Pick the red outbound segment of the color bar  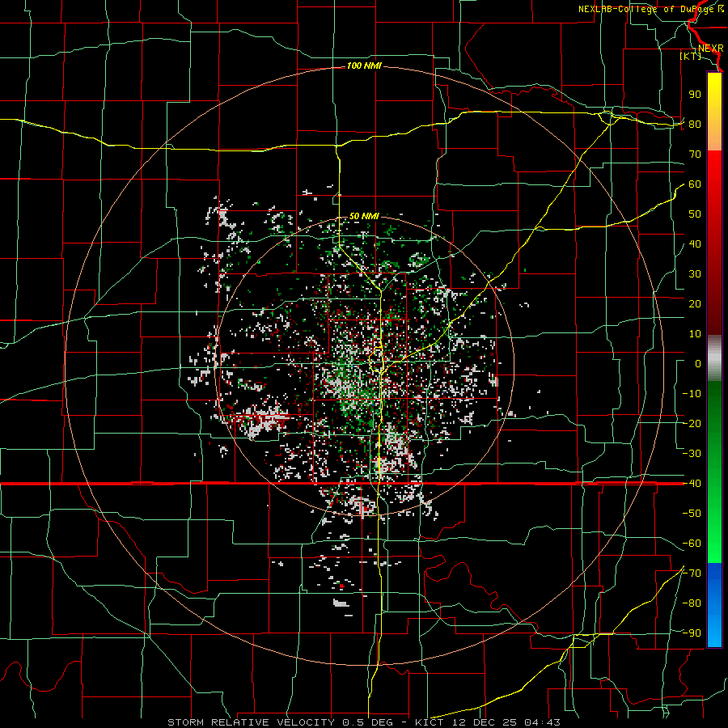[x=714, y=243]
